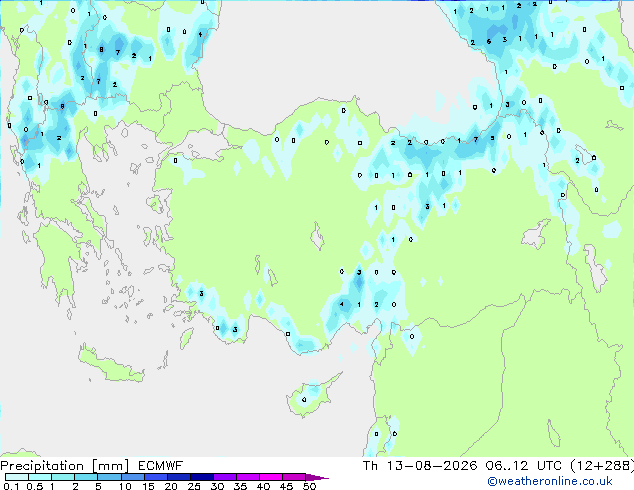This screenshot has height=490, width=634.
Task: Click the 'Precipitation' title text
Action: coord(42,466)
